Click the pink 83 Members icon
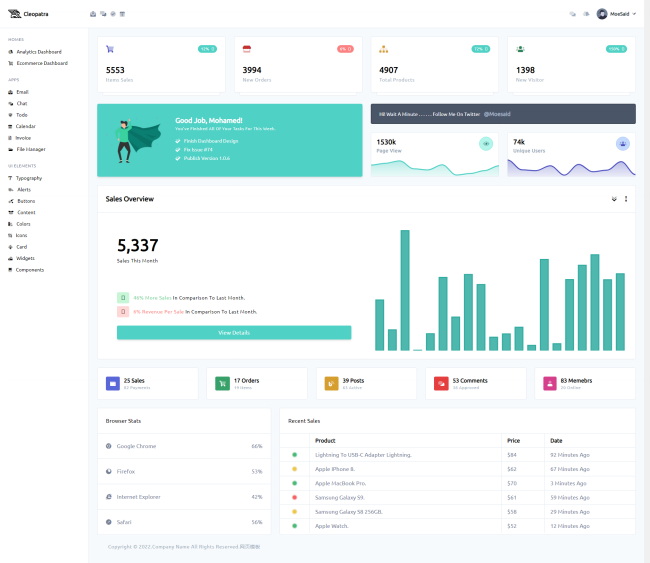The width and height of the screenshot is (650, 563). click(549, 383)
